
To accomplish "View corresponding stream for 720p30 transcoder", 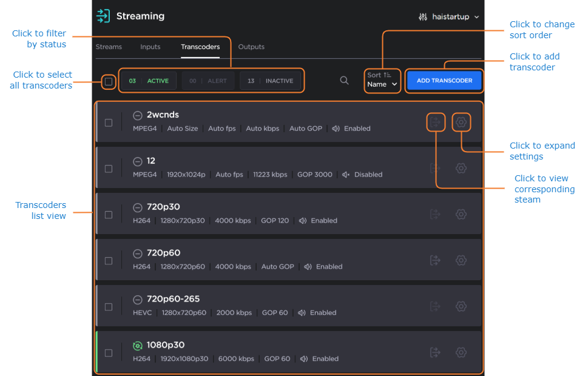I will click(x=435, y=215).
